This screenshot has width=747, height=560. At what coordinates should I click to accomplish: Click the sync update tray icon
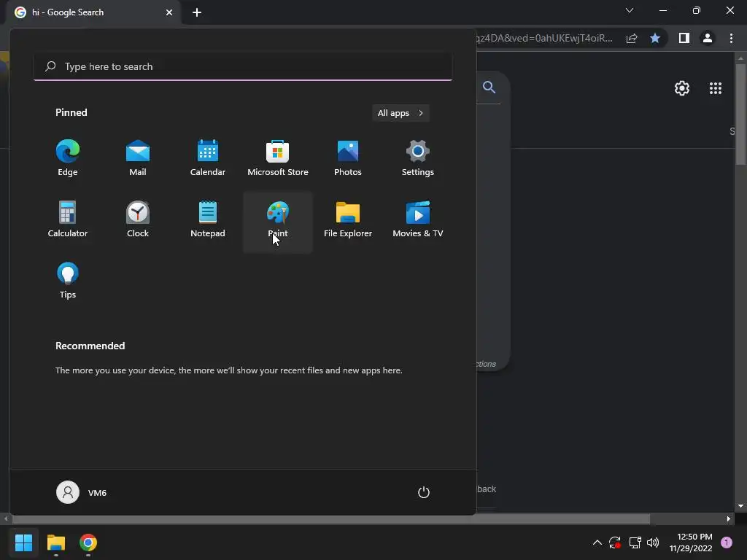pos(615,542)
